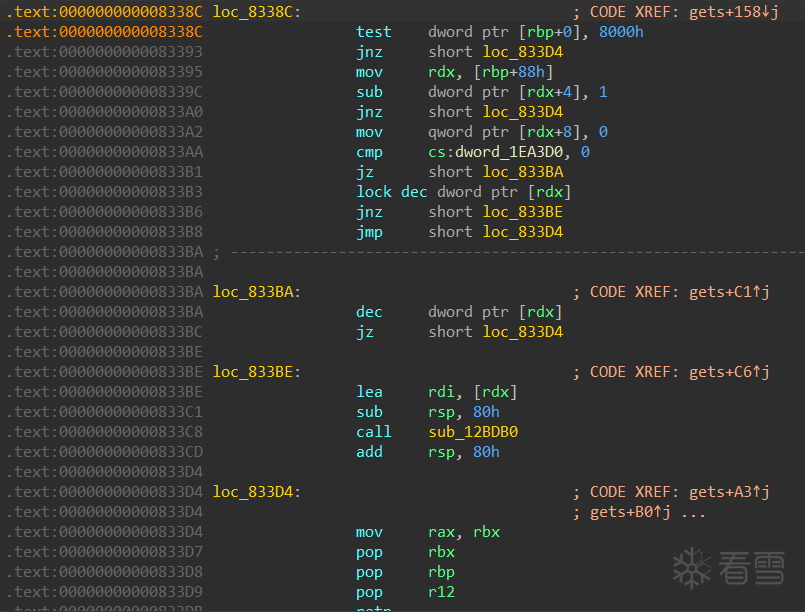Viewport: 805px width, 612px height.
Task: Select sub instruction at address 8339C
Action: [369, 92]
